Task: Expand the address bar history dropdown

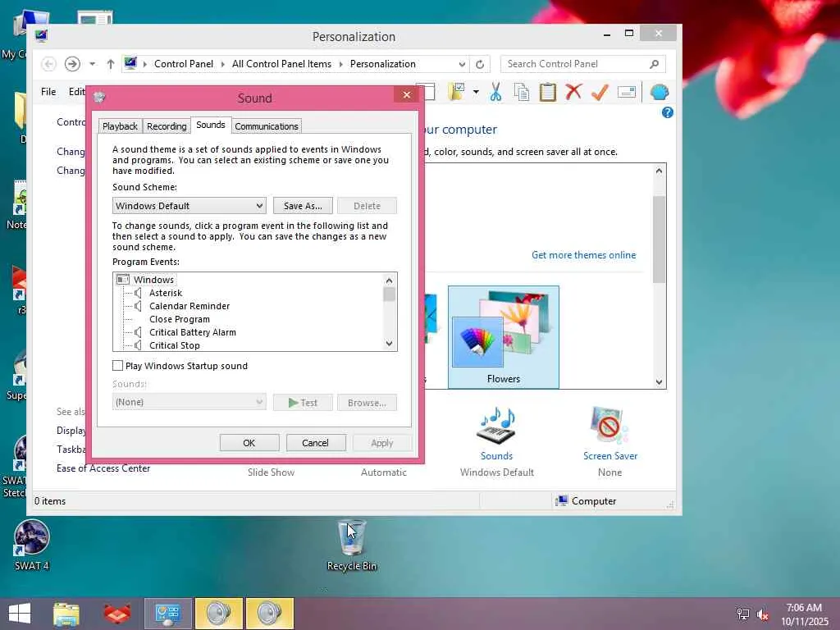Action: click(462, 64)
